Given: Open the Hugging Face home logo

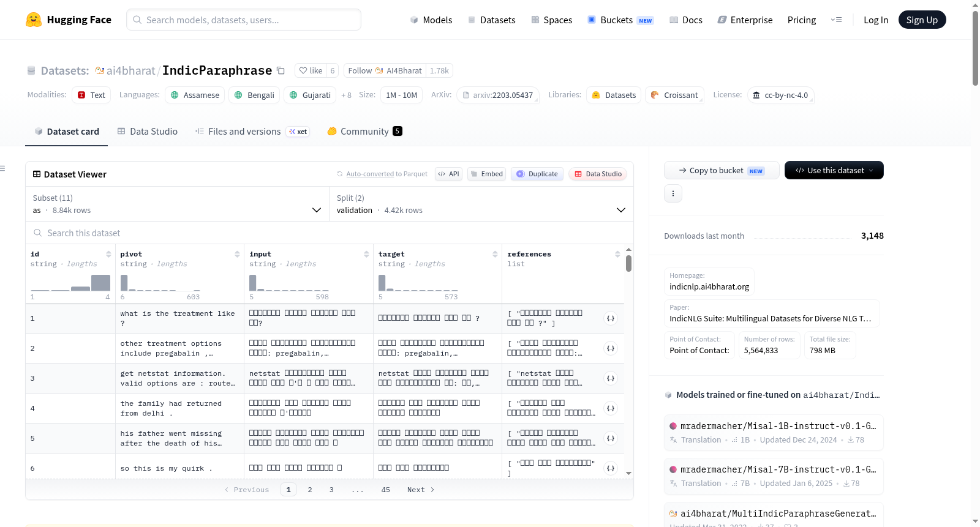Looking at the screenshot, I should pyautogui.click(x=69, y=20).
